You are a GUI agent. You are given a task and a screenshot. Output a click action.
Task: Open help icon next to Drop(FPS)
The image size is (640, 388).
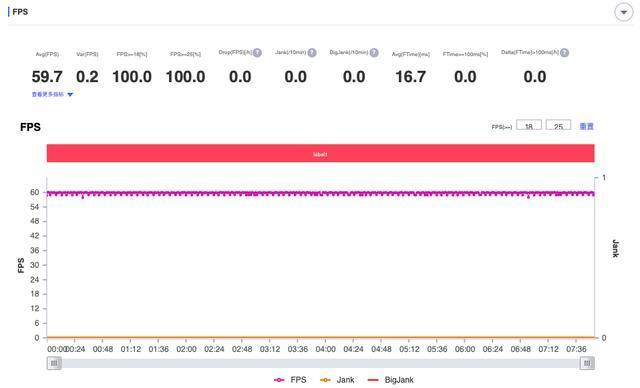257,53
